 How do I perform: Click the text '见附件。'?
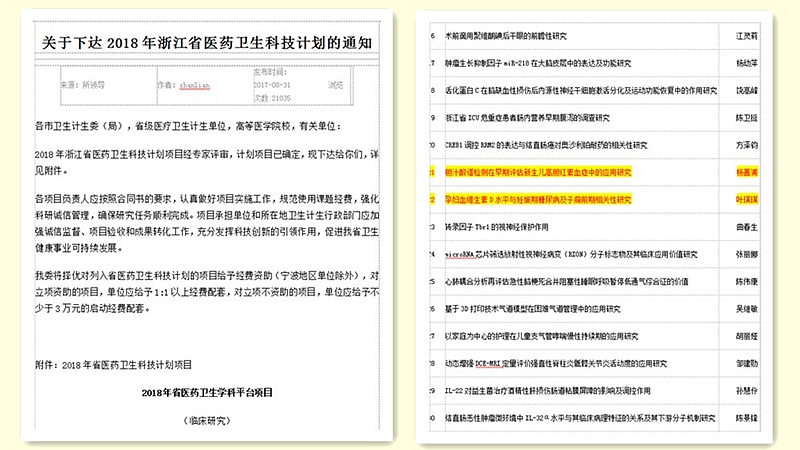[52, 170]
